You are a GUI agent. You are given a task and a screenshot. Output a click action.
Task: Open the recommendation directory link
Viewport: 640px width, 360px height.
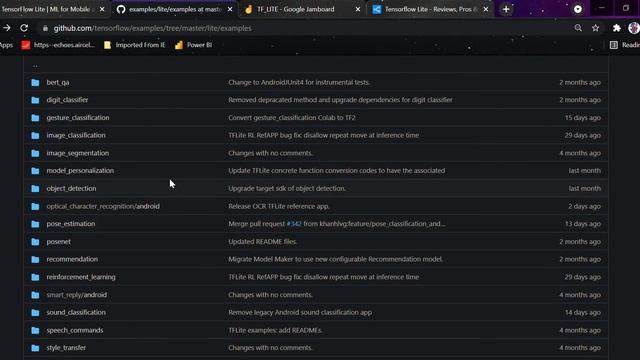tap(72, 260)
